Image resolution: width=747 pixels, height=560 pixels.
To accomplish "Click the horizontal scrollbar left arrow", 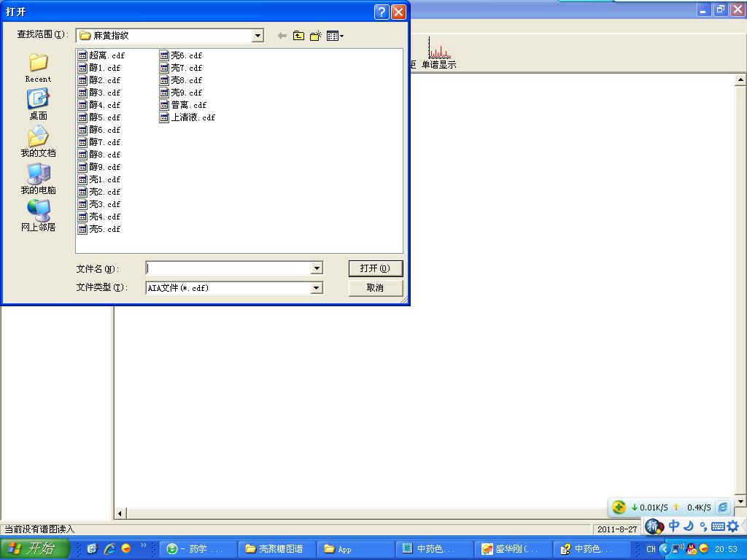I will click(x=120, y=513).
